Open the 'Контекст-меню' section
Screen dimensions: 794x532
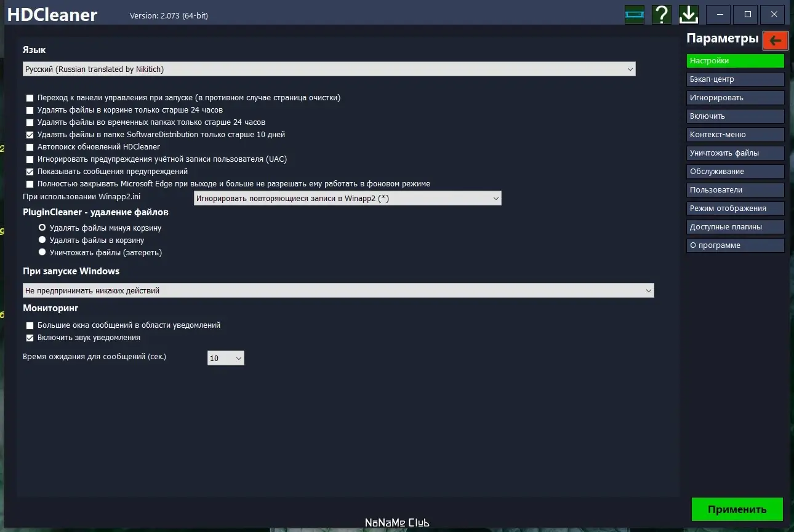pyautogui.click(x=736, y=135)
